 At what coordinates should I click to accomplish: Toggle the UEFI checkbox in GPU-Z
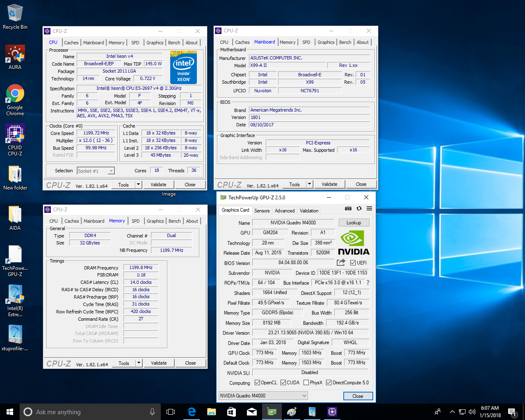click(353, 263)
